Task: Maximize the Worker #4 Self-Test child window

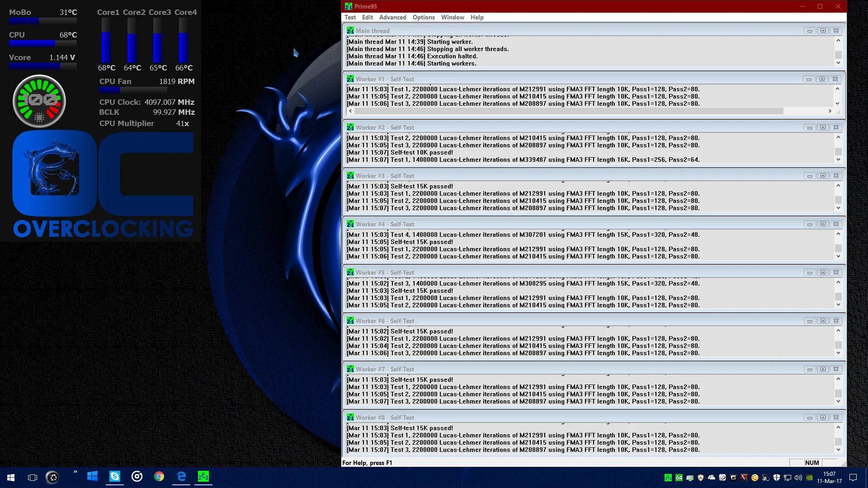Action: point(823,224)
